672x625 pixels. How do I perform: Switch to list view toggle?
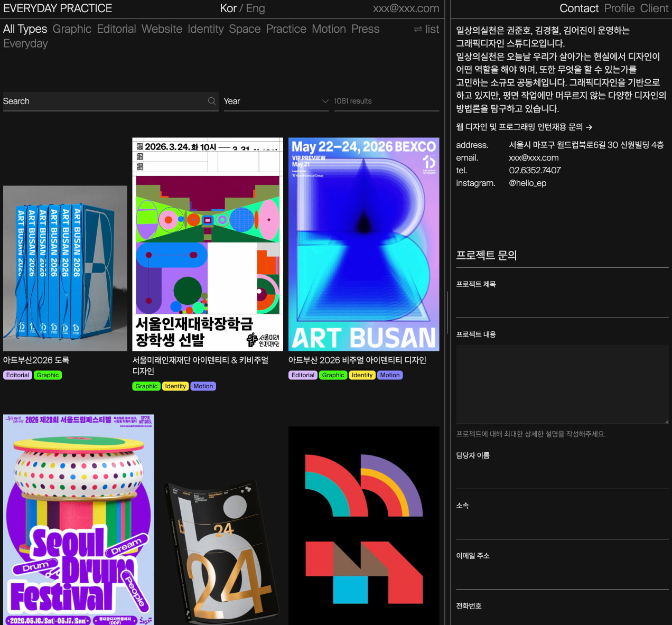426,29
